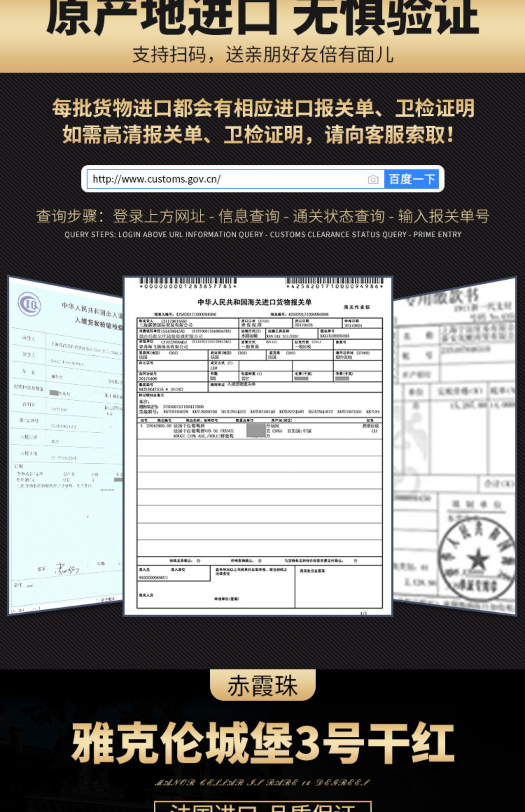Click the signature on left certificate
525x812 pixels.
[x=67, y=569]
